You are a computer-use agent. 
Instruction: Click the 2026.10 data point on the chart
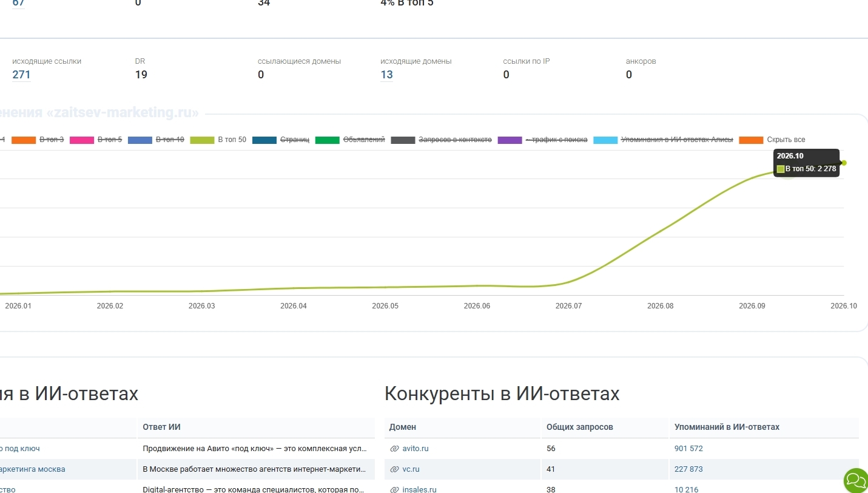pyautogui.click(x=844, y=163)
